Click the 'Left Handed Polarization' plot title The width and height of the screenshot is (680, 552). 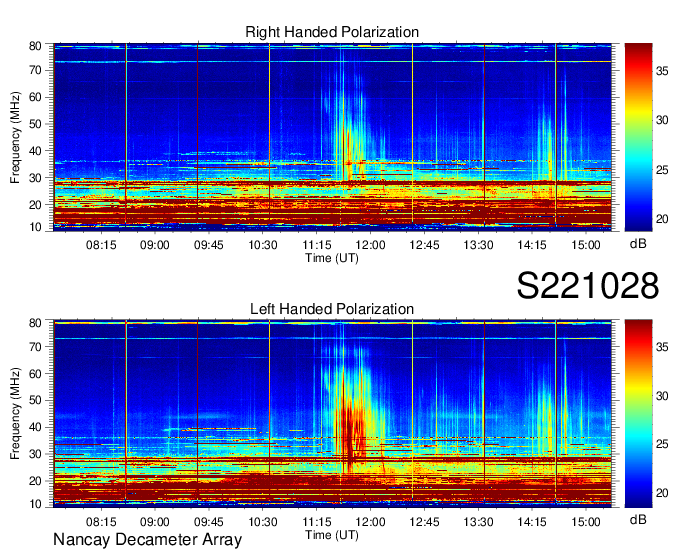click(332, 309)
